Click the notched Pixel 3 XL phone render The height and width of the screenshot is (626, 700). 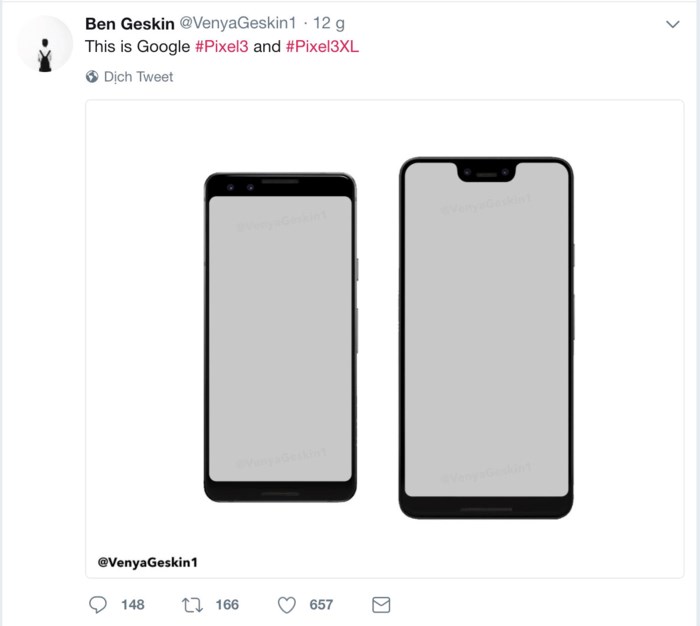(487, 337)
